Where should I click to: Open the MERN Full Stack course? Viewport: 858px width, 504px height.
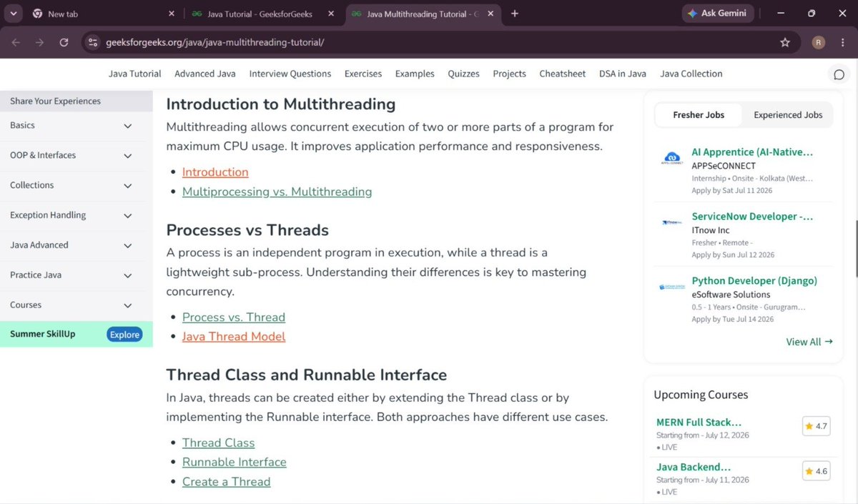699,423
